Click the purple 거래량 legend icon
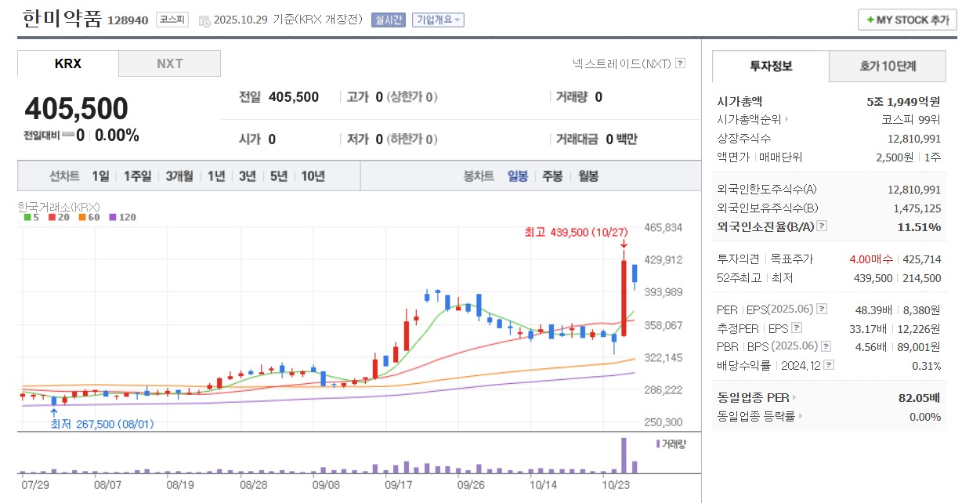980x503 pixels. (x=657, y=443)
